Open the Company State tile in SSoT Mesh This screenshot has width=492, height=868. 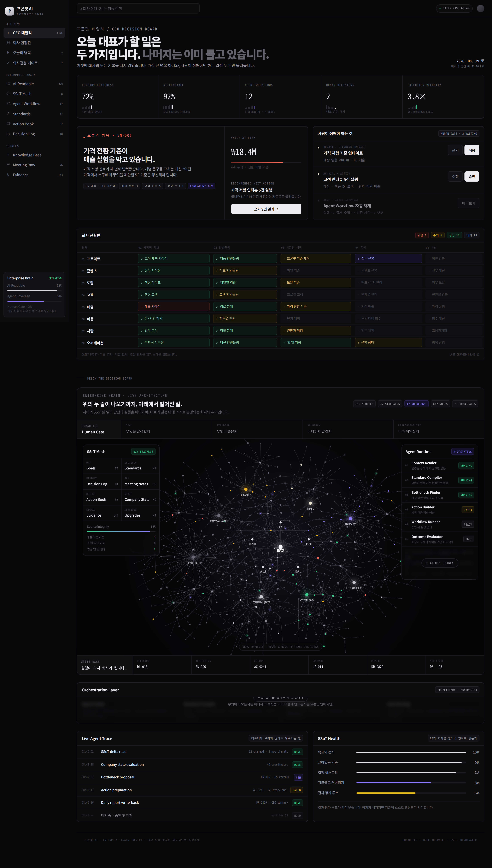(140, 497)
